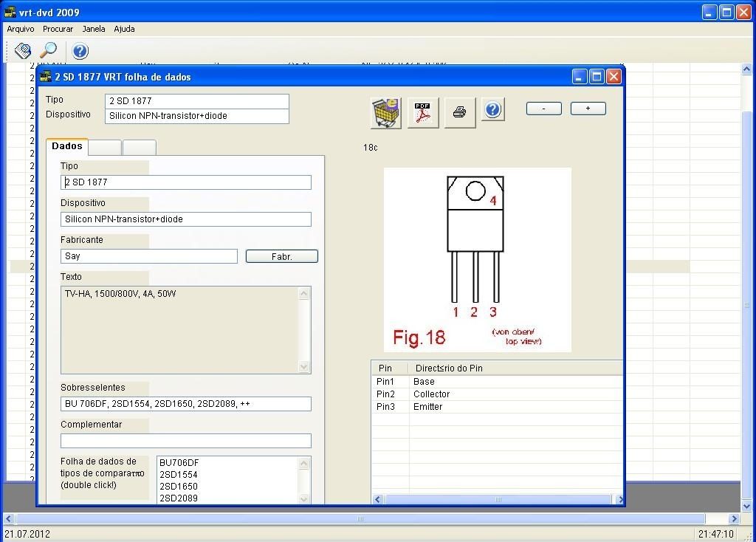Open the datasheet browser icon on main toolbar

coord(22,50)
